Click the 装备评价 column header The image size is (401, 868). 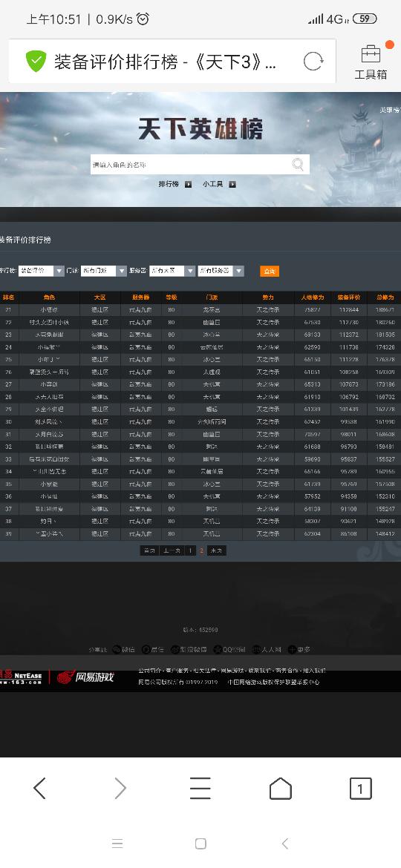pyautogui.click(x=349, y=297)
